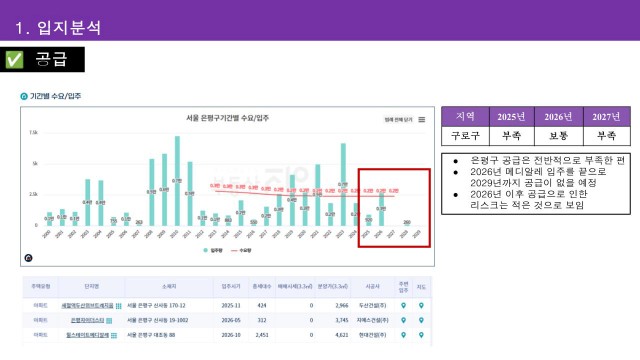Screen dimensions: 640x360
Task: Click the 260 value label for 2028
Action: (x=407, y=222)
